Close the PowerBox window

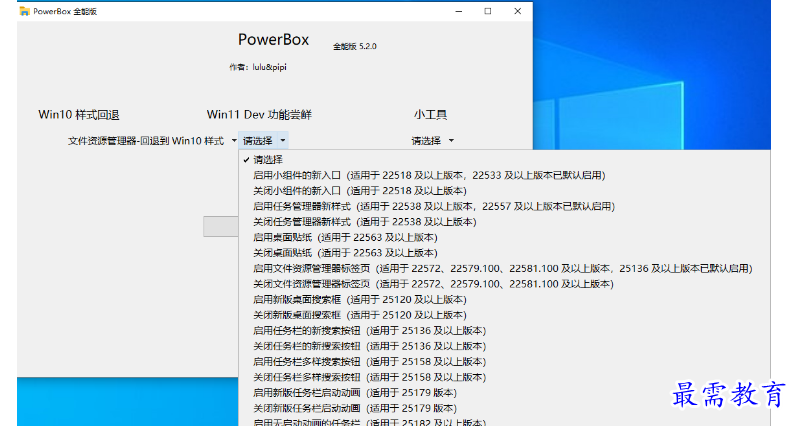click(518, 11)
